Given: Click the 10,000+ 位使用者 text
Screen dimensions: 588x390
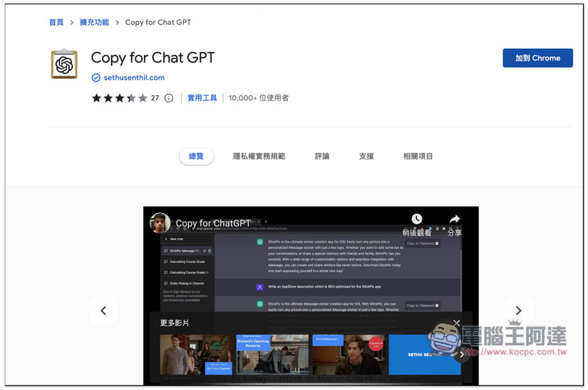Looking at the screenshot, I should 259,98.
